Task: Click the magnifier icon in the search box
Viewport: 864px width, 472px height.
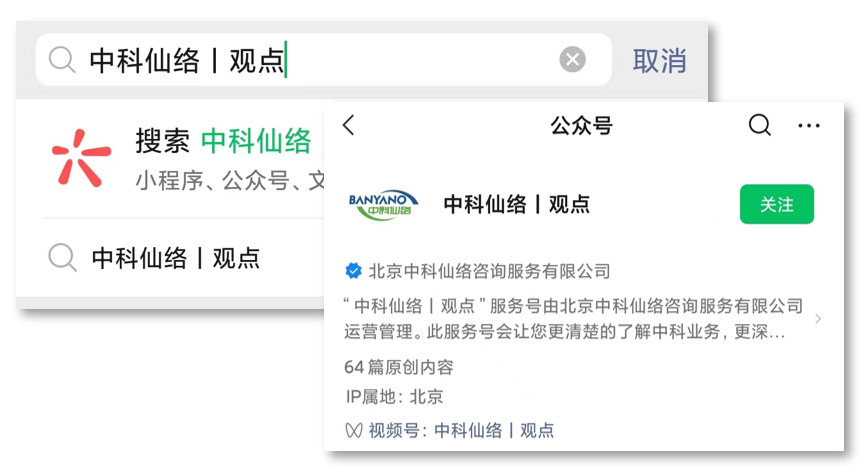Action: point(62,59)
